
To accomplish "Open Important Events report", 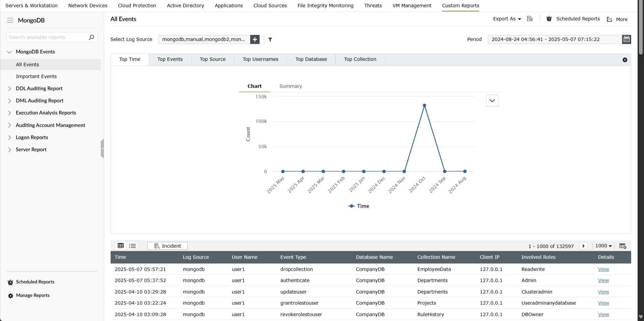I will [x=36, y=77].
